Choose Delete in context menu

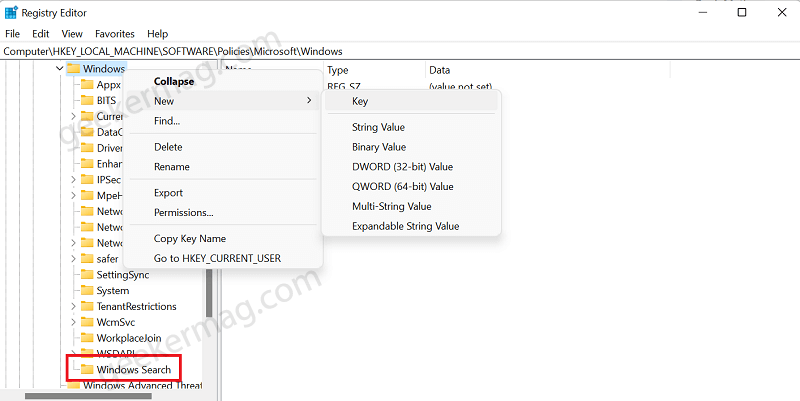[x=223, y=147]
